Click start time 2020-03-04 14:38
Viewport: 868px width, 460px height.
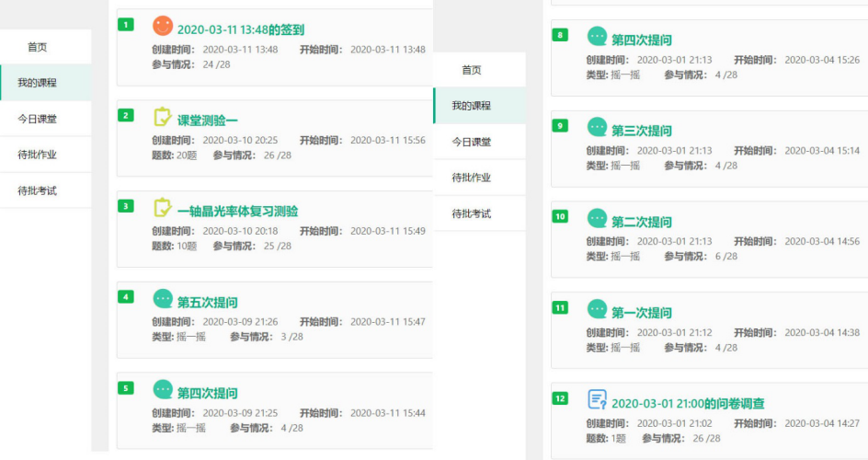pos(822,333)
